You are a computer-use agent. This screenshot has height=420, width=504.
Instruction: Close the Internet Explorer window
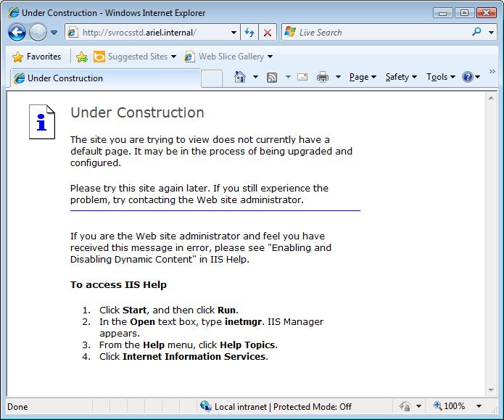tap(487, 13)
